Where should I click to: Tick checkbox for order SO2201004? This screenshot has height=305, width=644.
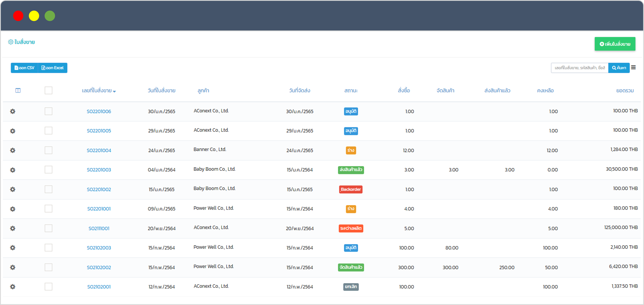[x=49, y=150]
